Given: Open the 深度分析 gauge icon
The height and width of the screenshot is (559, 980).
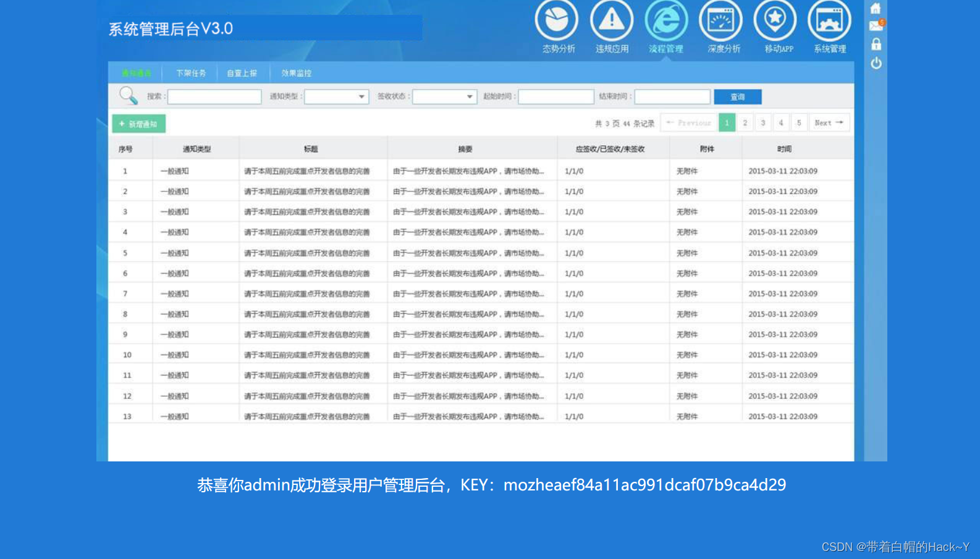Looking at the screenshot, I should tap(720, 20).
